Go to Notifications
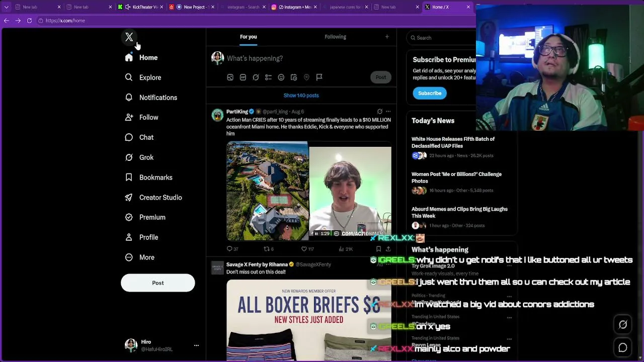644x362 pixels. point(151,98)
